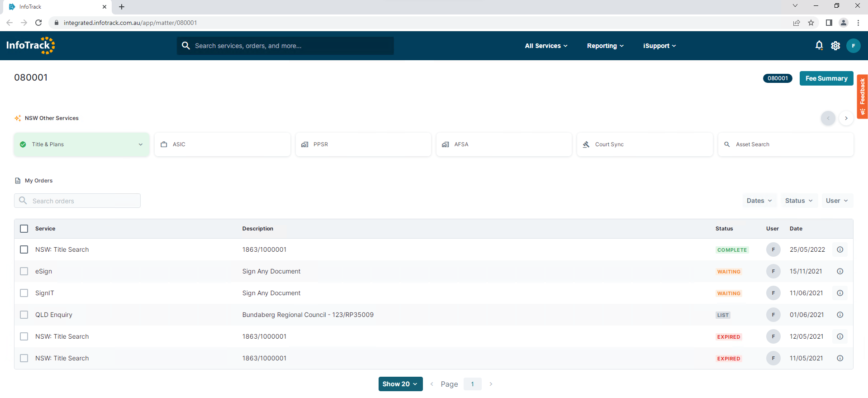868x398 pixels.
Task: Open the user profile avatar F
Action: pos(853,46)
